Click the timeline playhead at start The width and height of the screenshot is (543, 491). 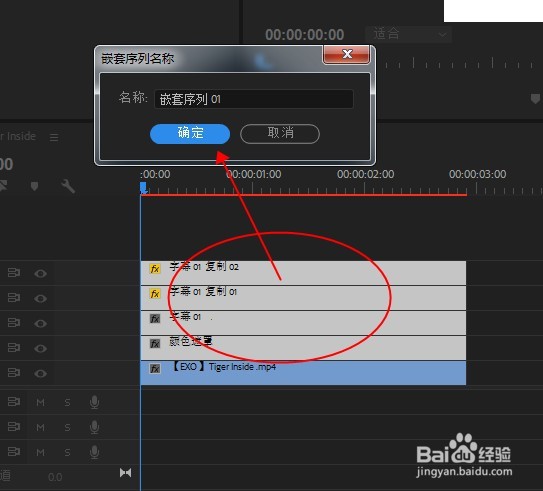click(x=143, y=188)
